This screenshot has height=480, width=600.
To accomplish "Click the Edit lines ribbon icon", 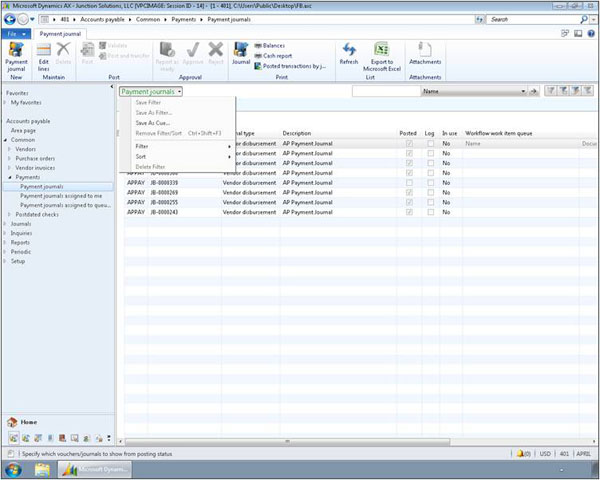I will pos(44,50).
